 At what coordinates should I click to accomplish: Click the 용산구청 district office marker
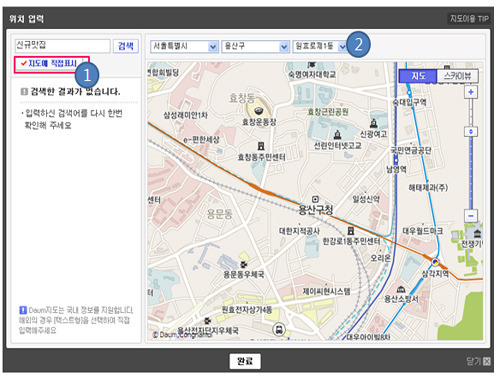[x=315, y=199]
